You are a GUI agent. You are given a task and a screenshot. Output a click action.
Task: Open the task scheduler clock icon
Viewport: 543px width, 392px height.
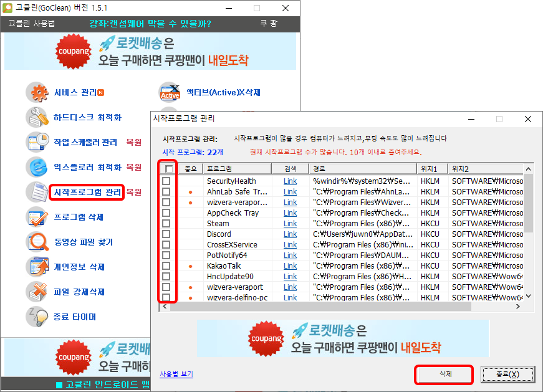[x=37, y=142]
